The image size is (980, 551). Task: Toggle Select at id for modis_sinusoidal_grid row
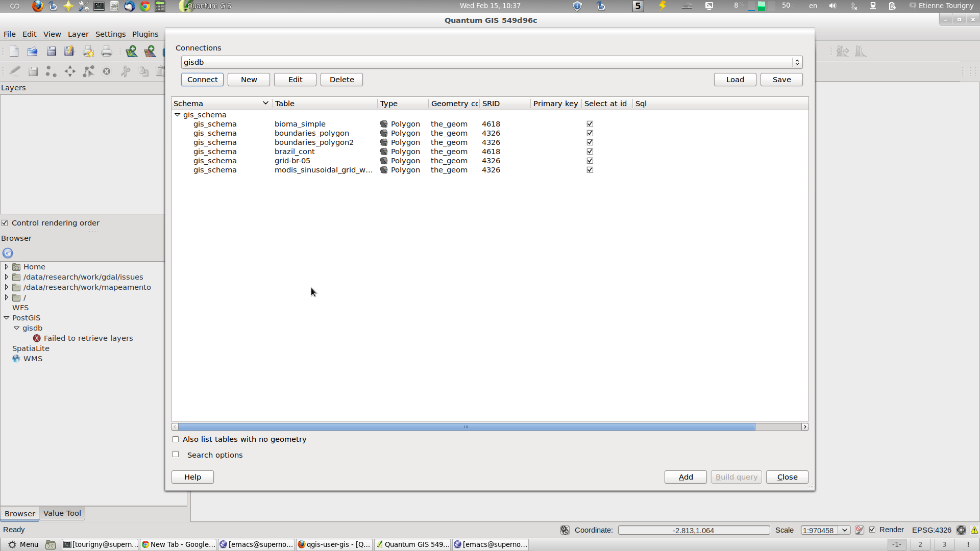[x=590, y=170]
